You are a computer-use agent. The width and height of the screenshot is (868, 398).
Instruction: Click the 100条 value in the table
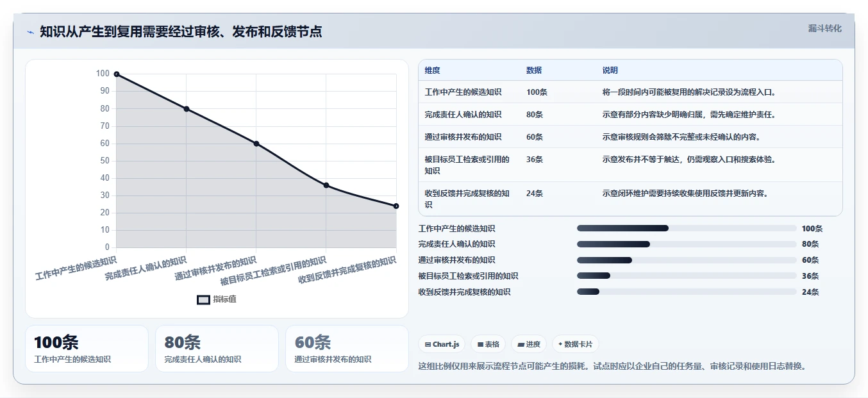click(x=537, y=92)
